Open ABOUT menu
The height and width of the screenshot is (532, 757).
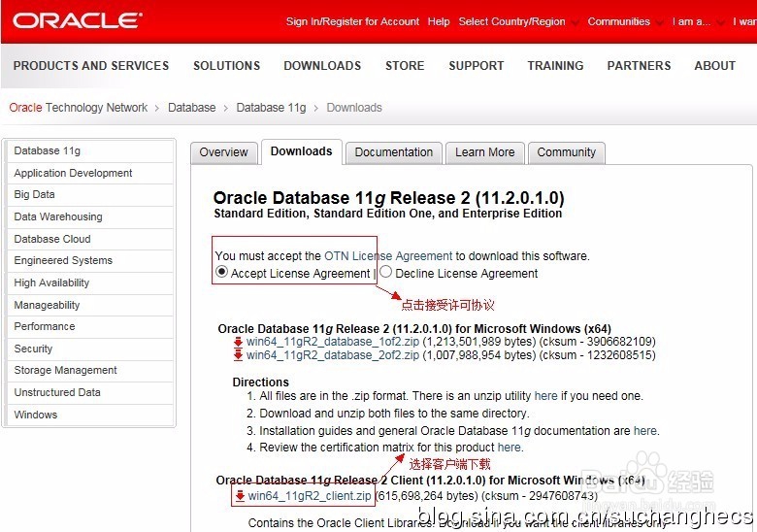coord(714,66)
